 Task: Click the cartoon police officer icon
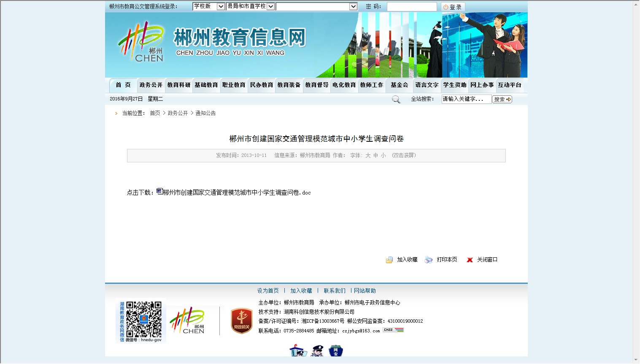coord(317,351)
